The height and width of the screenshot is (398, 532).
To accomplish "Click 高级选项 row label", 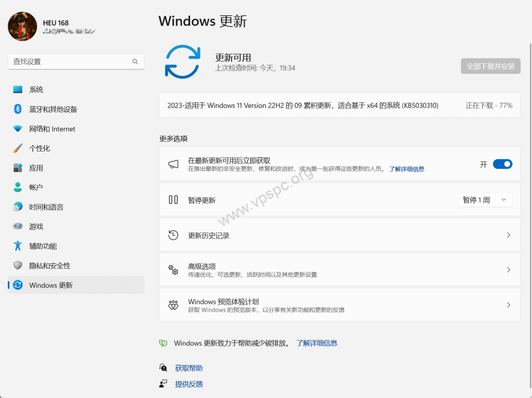I will click(x=202, y=266).
